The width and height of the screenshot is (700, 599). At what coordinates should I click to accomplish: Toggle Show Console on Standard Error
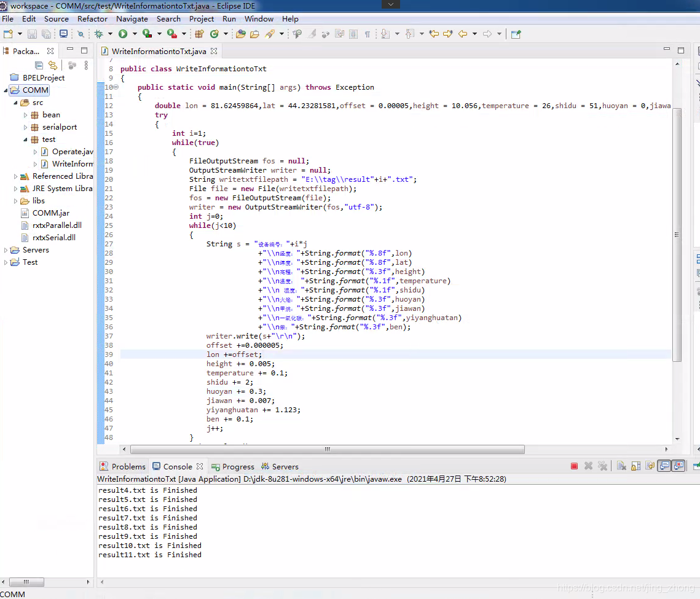pyautogui.click(x=678, y=466)
